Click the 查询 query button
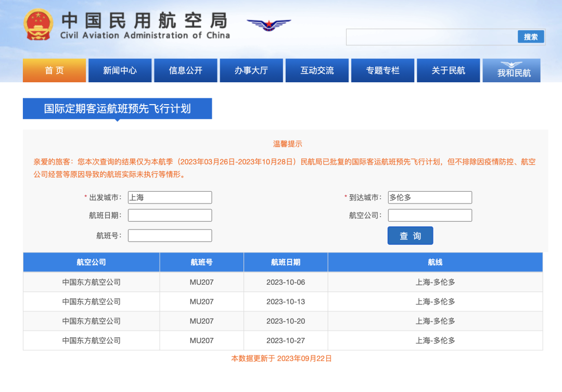The width and height of the screenshot is (562, 392). coord(410,236)
